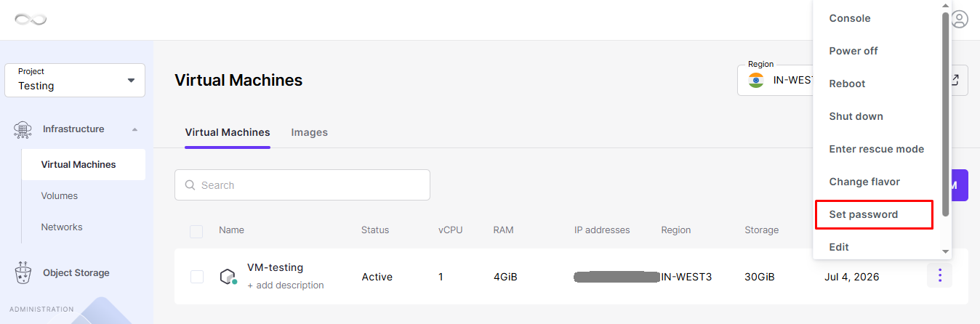This screenshot has height=324, width=980.
Task: Open Volumes in the sidebar
Action: point(60,196)
